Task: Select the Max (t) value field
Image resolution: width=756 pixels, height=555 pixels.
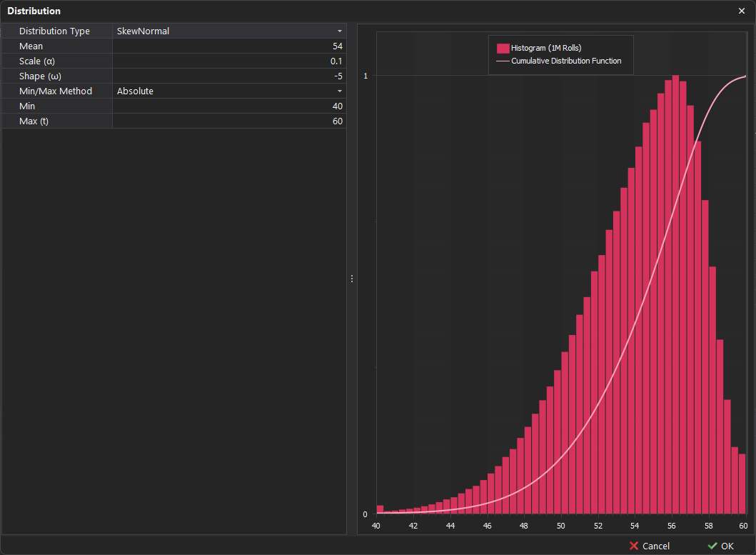Action: click(228, 121)
